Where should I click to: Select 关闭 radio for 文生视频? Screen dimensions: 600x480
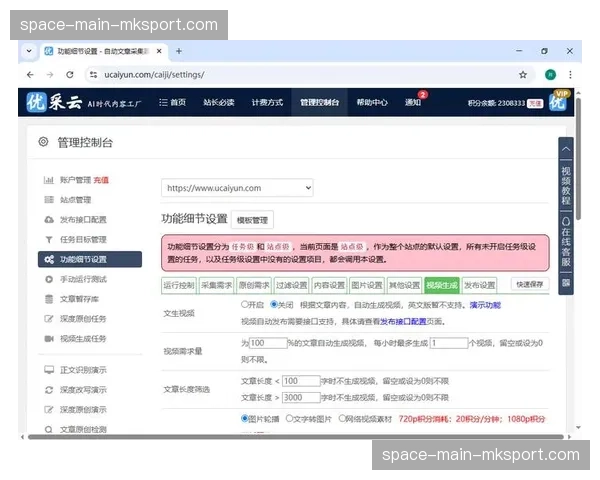coord(274,304)
